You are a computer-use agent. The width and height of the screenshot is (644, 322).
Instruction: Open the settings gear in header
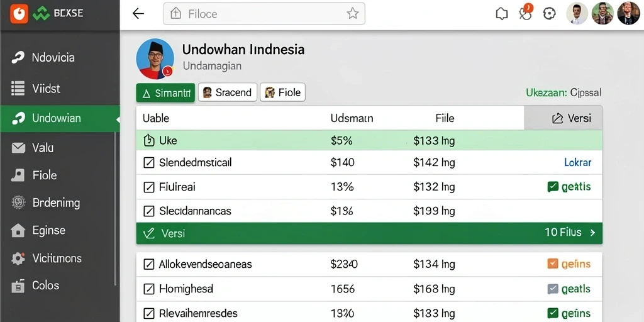[549, 14]
